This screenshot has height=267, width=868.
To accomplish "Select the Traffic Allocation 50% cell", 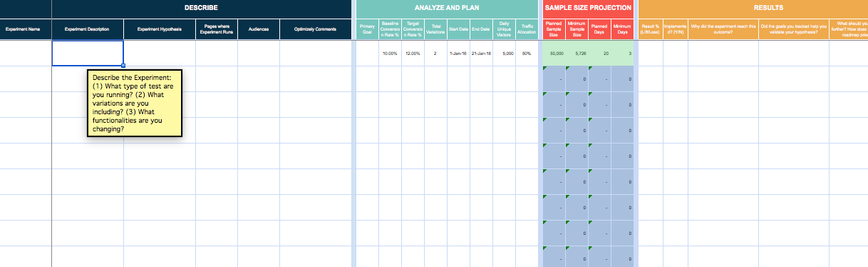I will pos(527,54).
